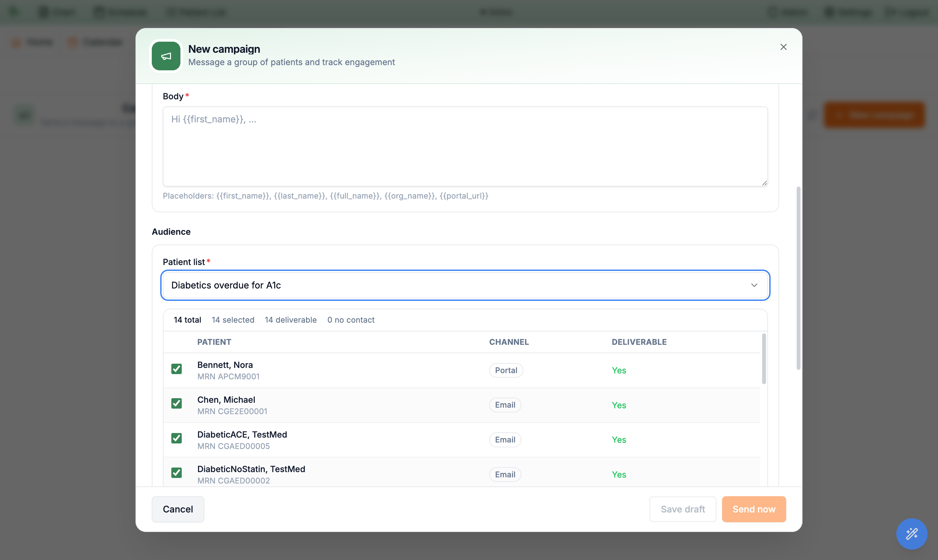Viewport: 938px width, 560px height.
Task: Select the patient name Bennett, Nora
Action: coord(225,365)
